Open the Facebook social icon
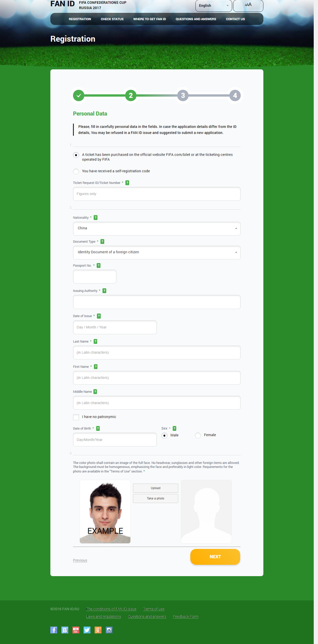Screen dimensions: 318x644 pyautogui.click(x=54, y=630)
